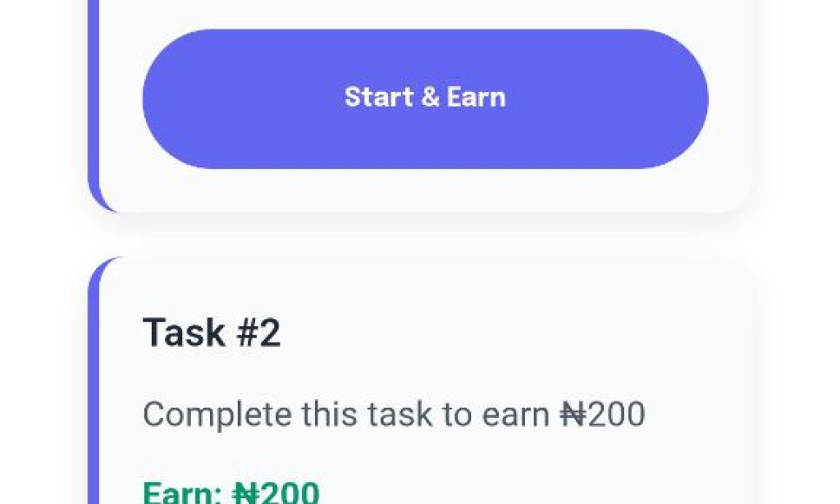Viewport: 840px width, 504px height.
Task: Click the word Task in the card title
Action: pos(180,331)
